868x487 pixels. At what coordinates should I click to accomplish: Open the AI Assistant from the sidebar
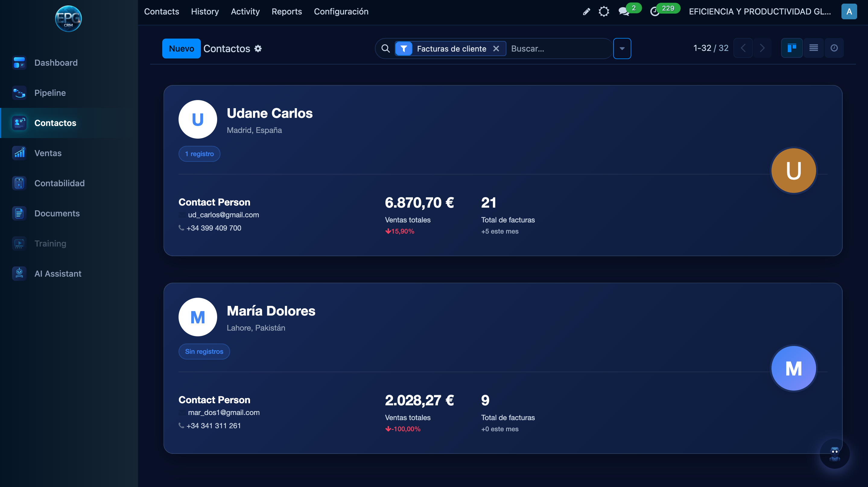(x=58, y=273)
